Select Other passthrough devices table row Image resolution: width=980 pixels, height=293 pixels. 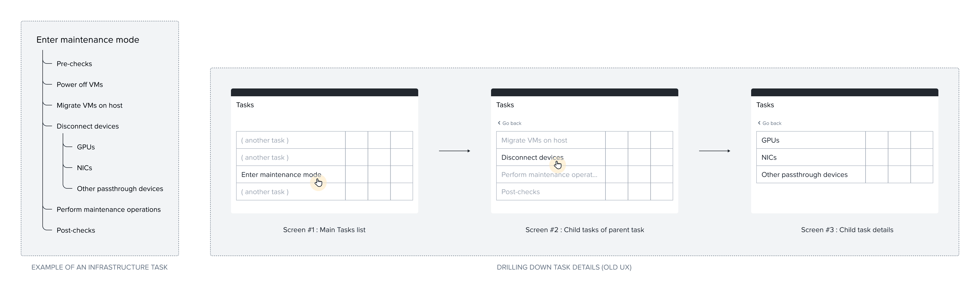844,174
